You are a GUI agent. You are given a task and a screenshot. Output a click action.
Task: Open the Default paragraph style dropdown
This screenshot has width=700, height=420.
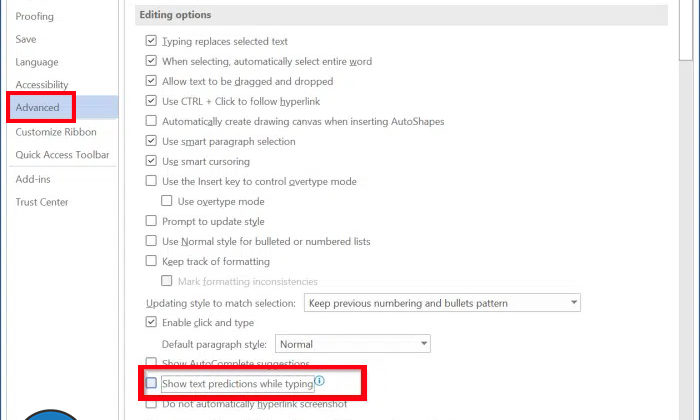tap(423, 344)
